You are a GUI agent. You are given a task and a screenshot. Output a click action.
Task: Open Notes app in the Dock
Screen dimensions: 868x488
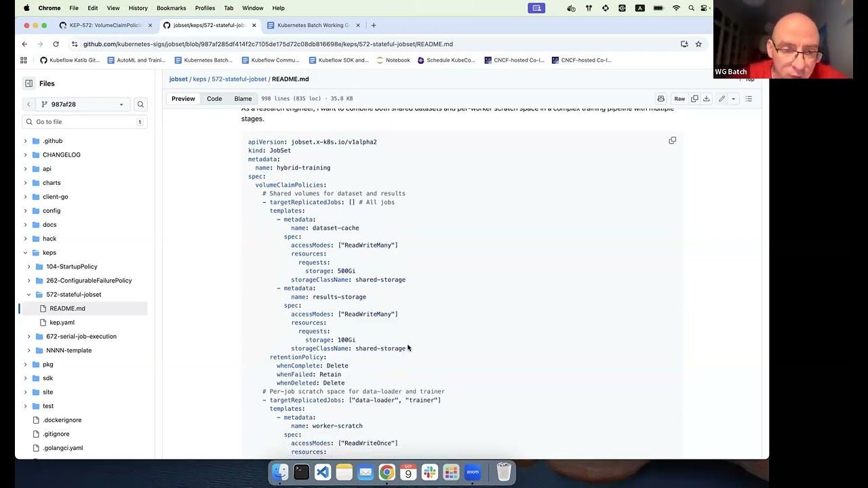pos(344,472)
